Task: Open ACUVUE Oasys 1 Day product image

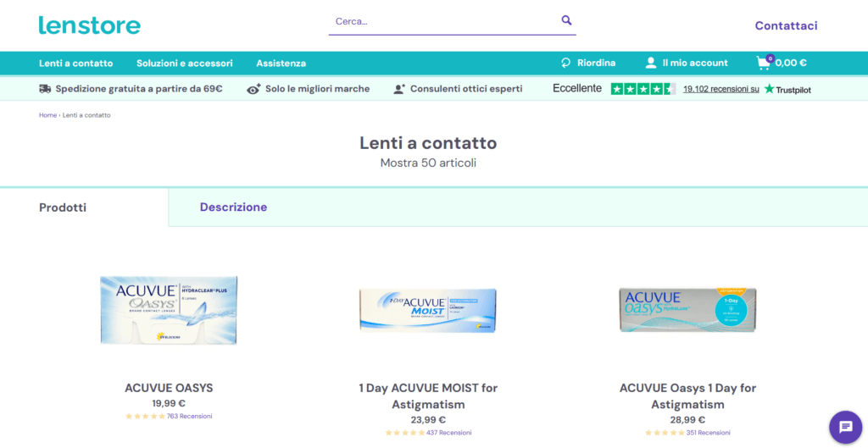Action: (687, 310)
